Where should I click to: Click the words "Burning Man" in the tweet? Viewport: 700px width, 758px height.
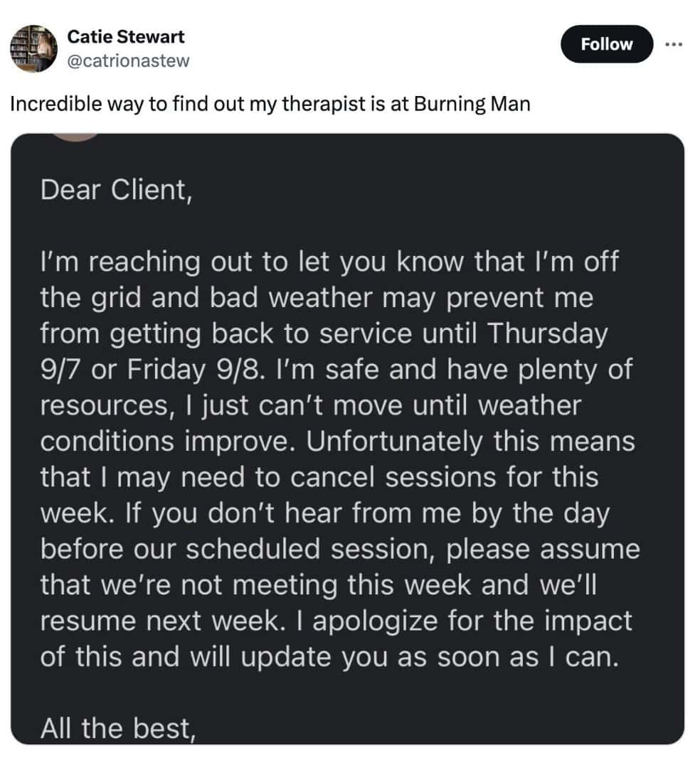click(x=472, y=104)
